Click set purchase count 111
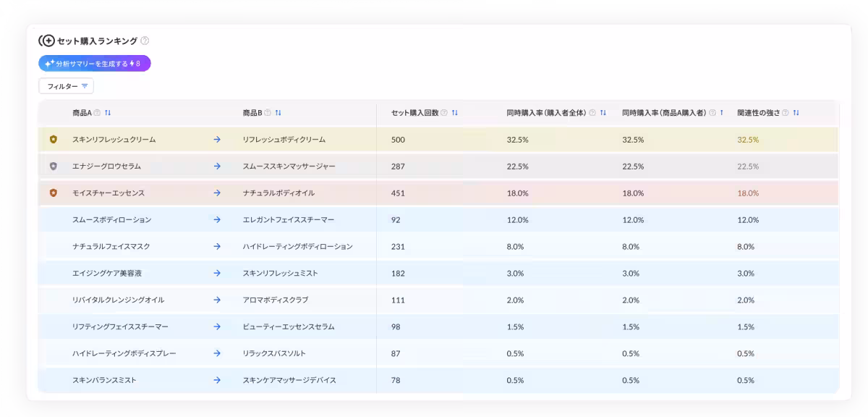868x417 pixels. 397,300
